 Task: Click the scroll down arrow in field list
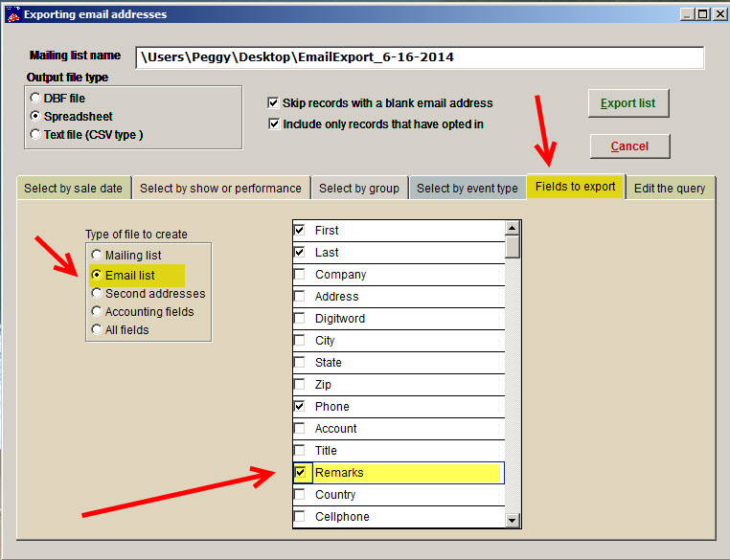click(513, 520)
